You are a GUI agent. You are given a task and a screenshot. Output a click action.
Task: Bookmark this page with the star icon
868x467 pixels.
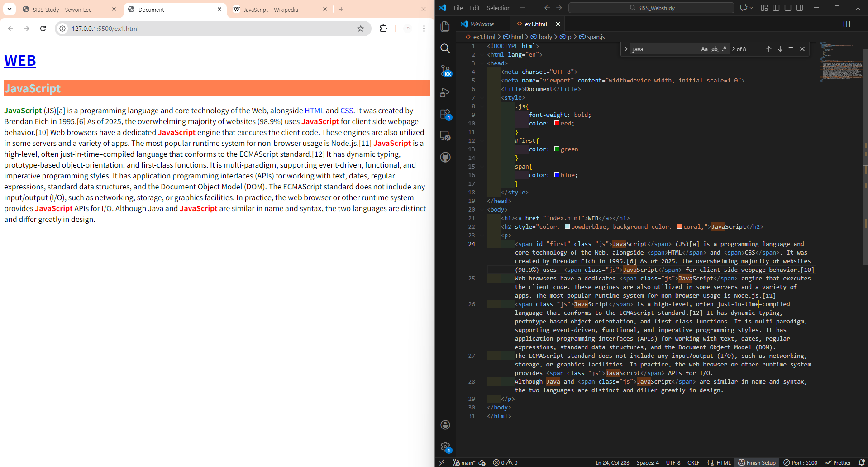[x=361, y=29]
